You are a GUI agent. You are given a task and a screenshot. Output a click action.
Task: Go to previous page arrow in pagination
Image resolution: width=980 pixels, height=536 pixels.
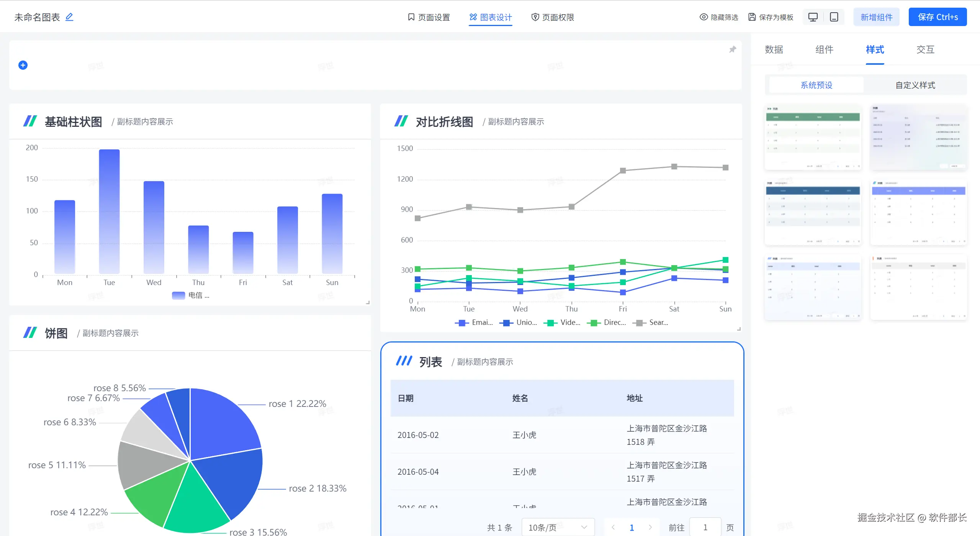(613, 528)
